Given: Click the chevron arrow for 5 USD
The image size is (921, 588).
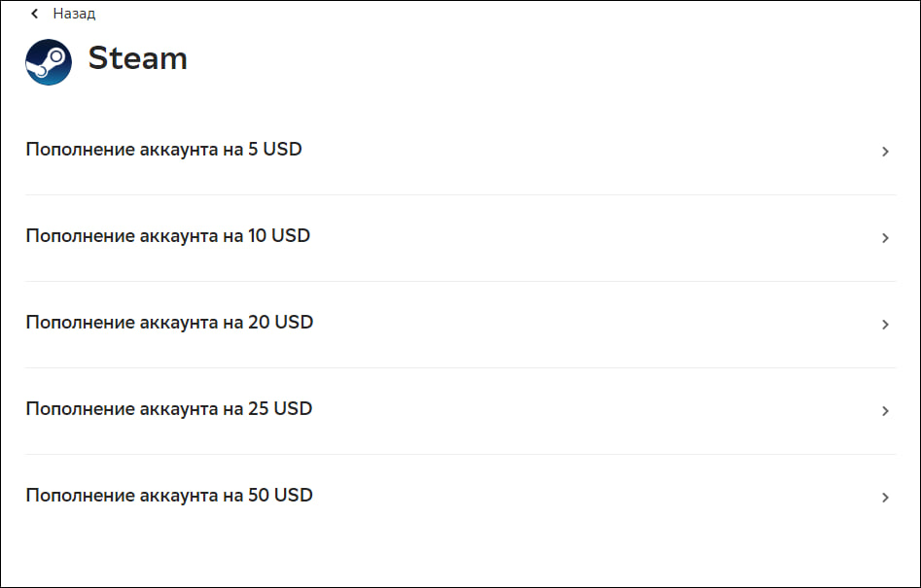Looking at the screenshot, I should click(885, 152).
